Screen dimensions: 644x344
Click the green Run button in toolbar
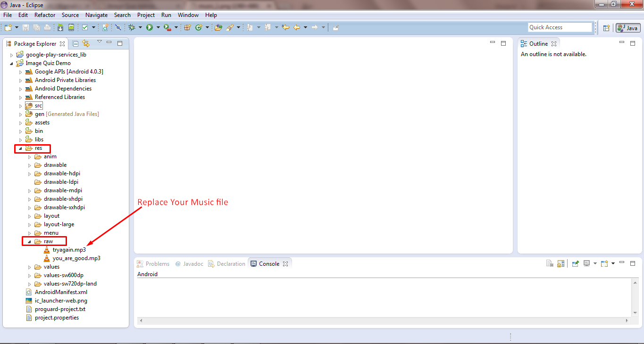click(x=150, y=28)
